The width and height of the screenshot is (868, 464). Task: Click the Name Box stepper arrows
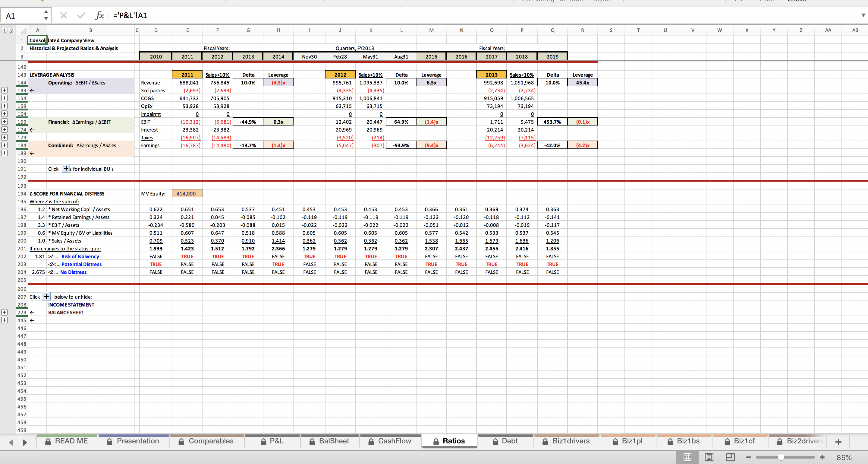coord(46,15)
